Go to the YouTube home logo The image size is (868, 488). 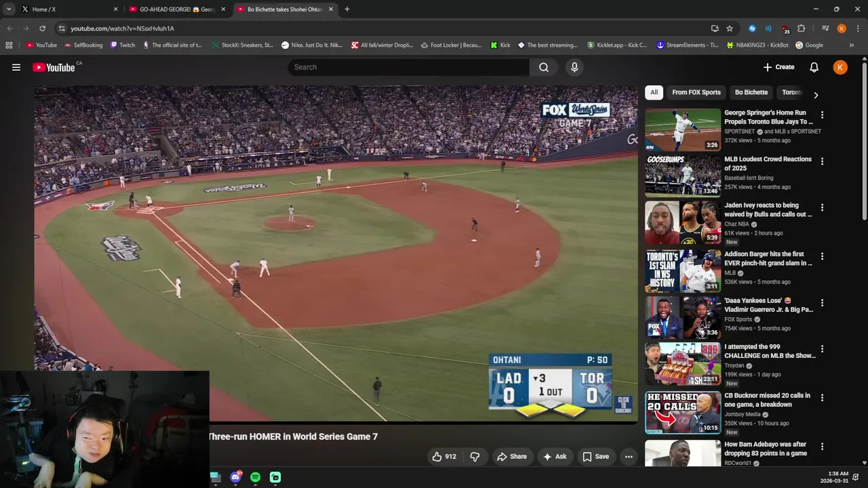54,67
